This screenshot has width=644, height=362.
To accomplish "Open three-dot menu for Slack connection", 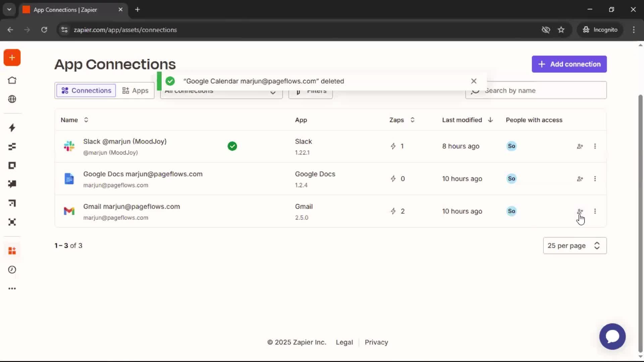I will (x=595, y=146).
